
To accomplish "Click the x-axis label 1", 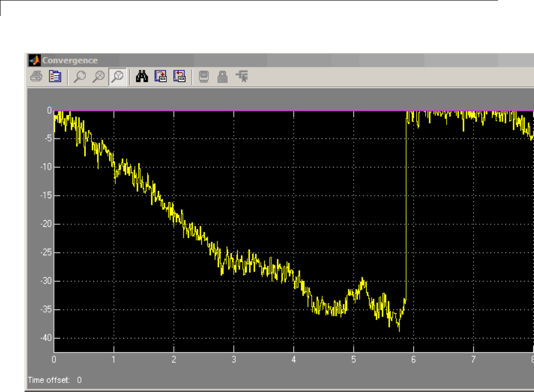I will point(113,360).
